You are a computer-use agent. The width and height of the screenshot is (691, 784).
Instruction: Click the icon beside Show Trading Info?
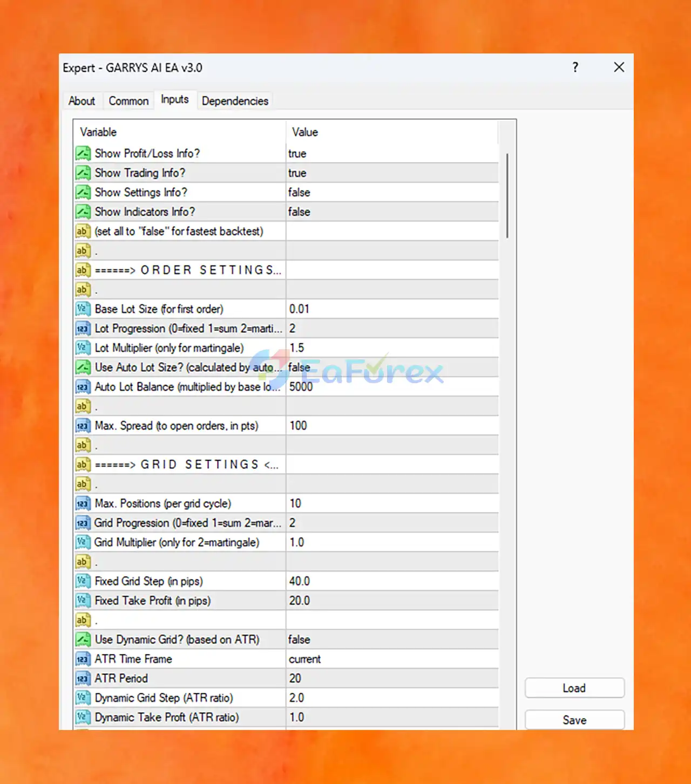[83, 173]
